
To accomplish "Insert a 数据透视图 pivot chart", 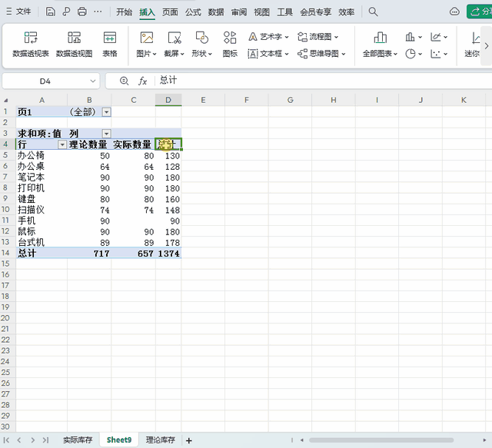I will 74,45.
